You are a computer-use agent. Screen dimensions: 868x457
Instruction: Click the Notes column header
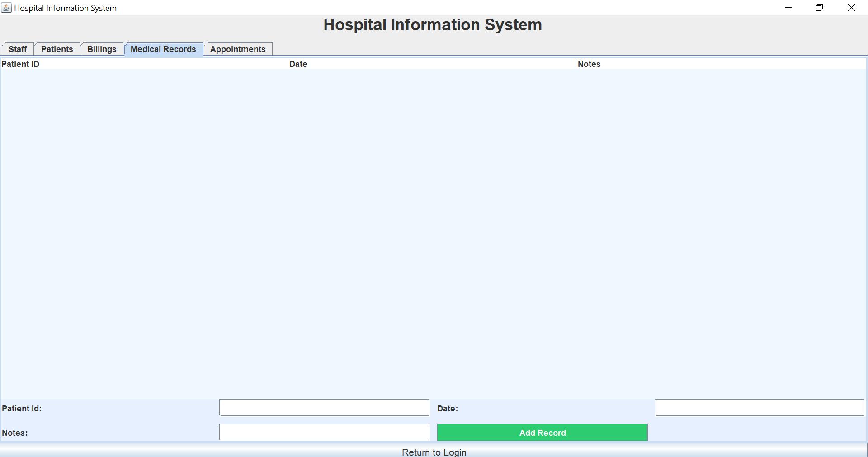[722, 64]
